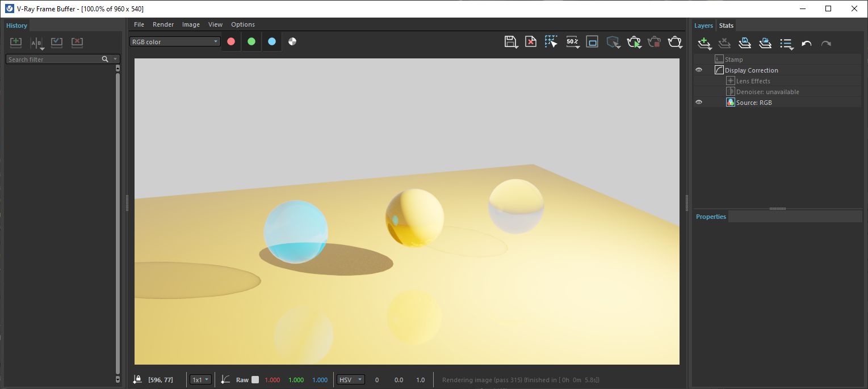Activate the region render selection tool
Image resolution: width=868 pixels, height=389 pixels.
coord(551,41)
